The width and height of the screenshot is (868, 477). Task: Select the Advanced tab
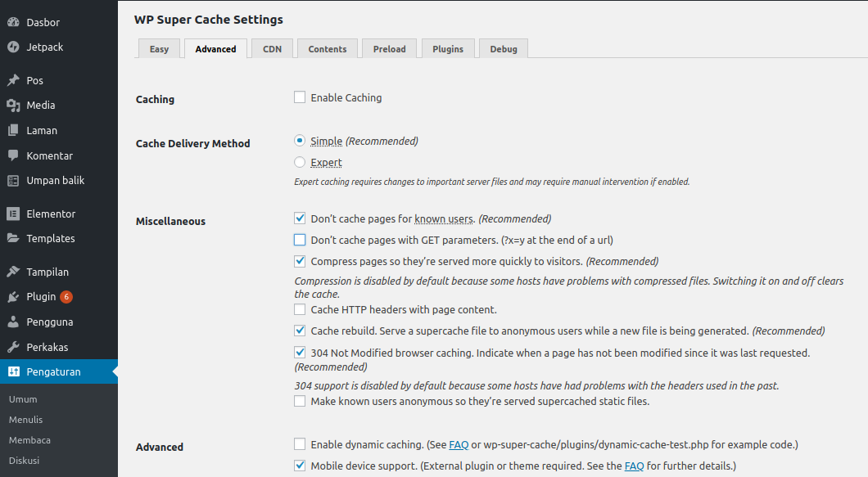(x=215, y=49)
